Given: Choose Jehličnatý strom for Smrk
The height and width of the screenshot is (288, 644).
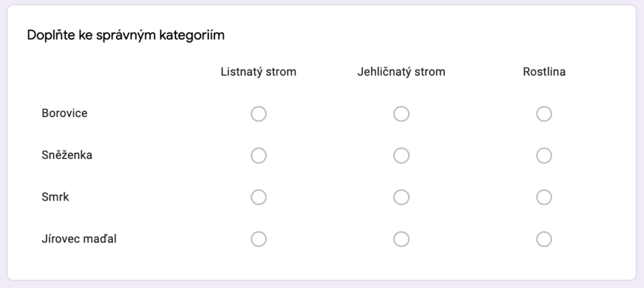Looking at the screenshot, I should [401, 197].
